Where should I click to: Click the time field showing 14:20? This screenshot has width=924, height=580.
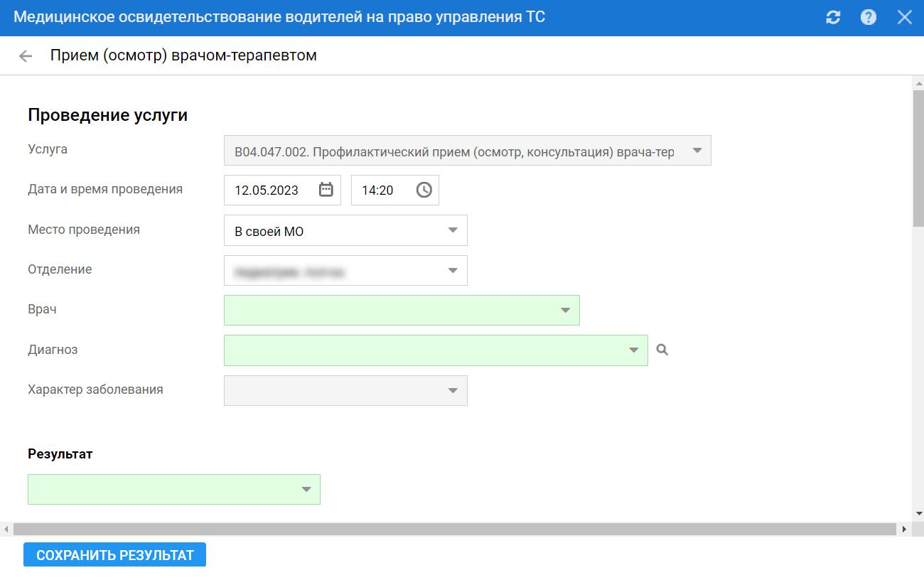point(380,190)
